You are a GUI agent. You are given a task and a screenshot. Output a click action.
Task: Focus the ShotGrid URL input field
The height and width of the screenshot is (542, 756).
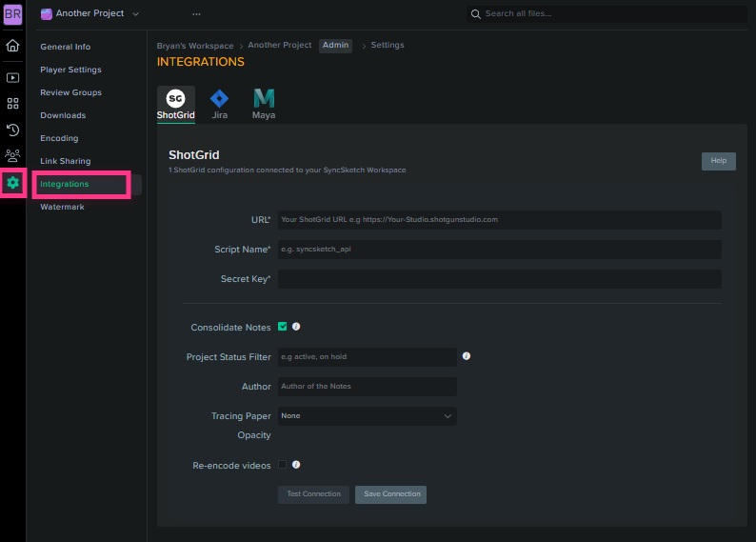click(x=500, y=220)
